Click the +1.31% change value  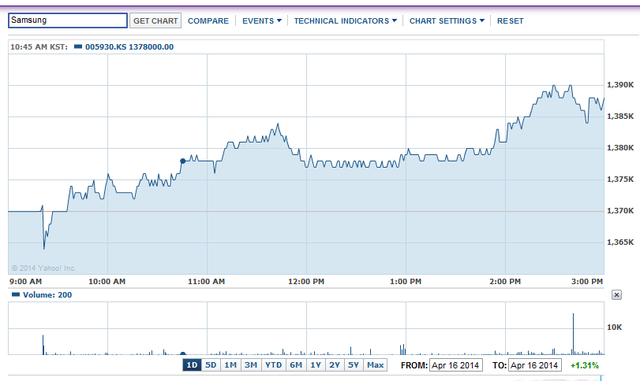point(584,365)
